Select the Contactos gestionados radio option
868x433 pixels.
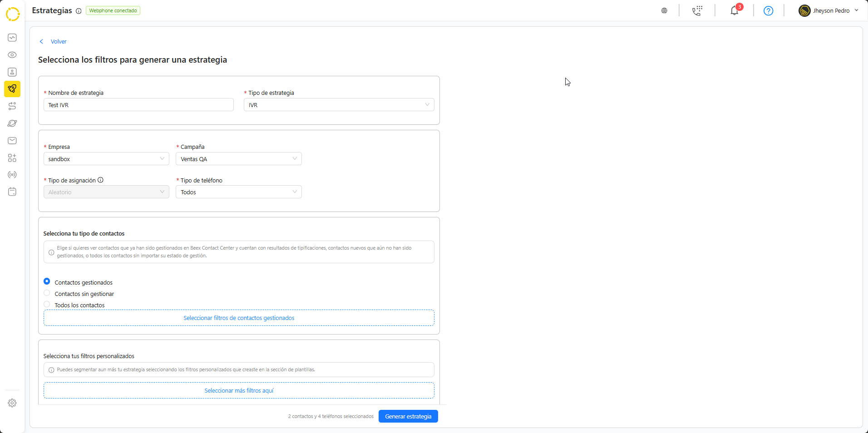pyautogui.click(x=47, y=281)
